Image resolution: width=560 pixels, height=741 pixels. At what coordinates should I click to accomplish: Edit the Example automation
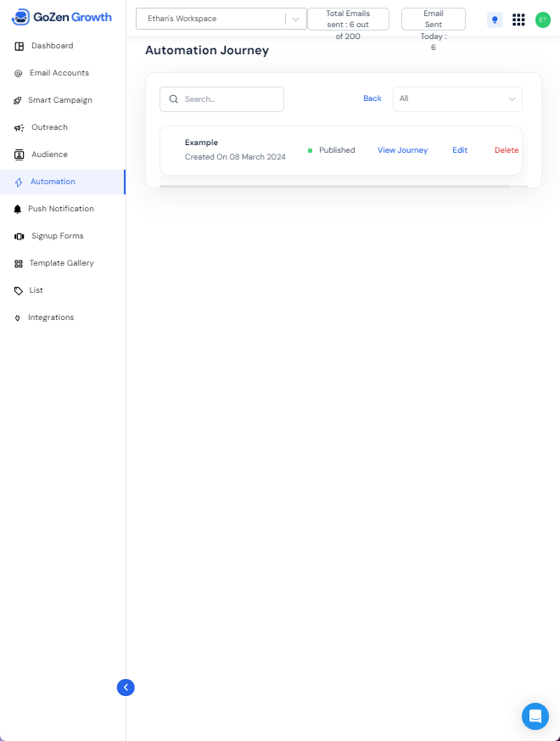click(460, 150)
